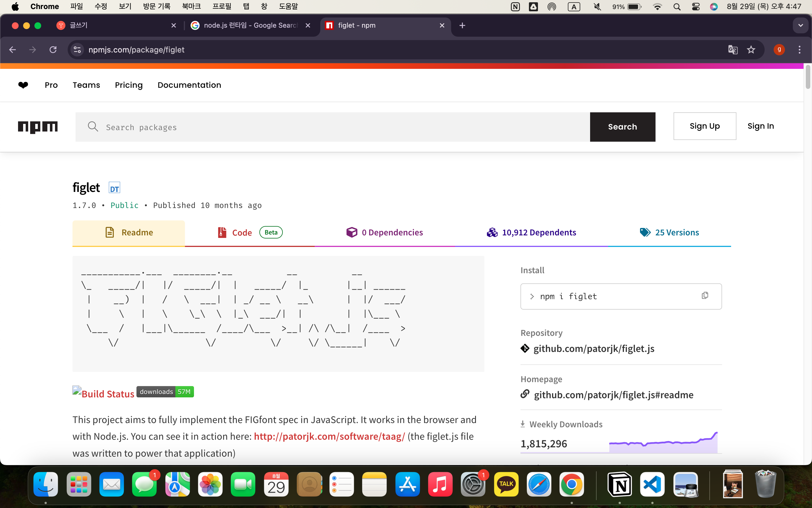Switch to the node.js Google Search tab

pyautogui.click(x=250, y=25)
